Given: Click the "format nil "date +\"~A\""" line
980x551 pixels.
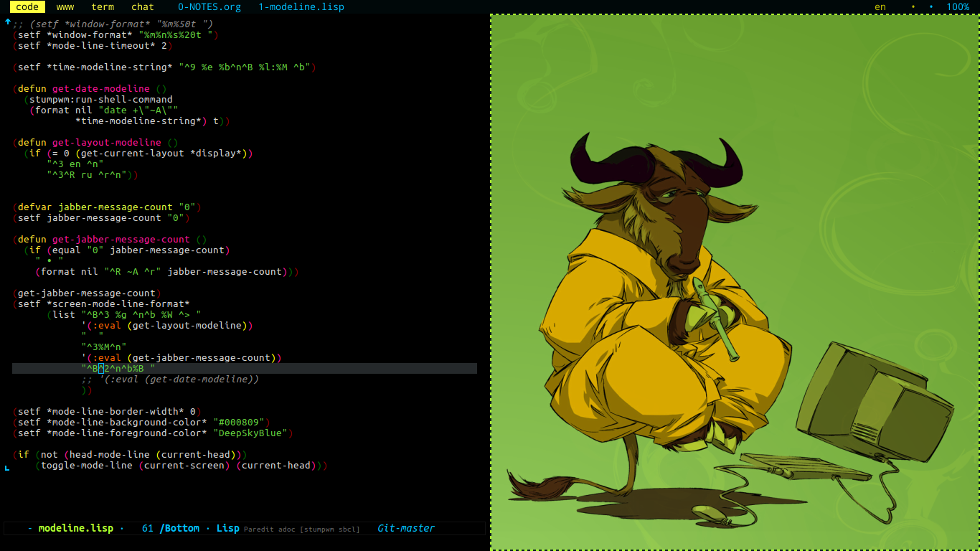Looking at the screenshot, I should point(104,110).
